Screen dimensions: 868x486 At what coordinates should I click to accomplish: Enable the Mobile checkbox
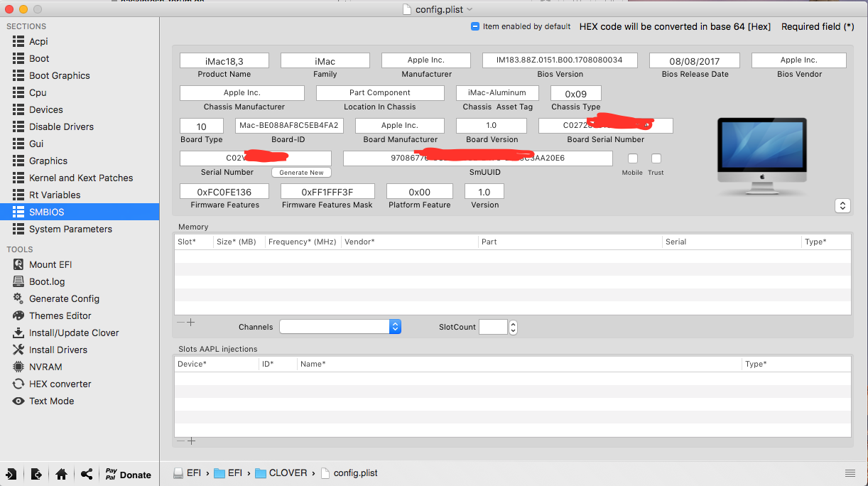coord(632,158)
